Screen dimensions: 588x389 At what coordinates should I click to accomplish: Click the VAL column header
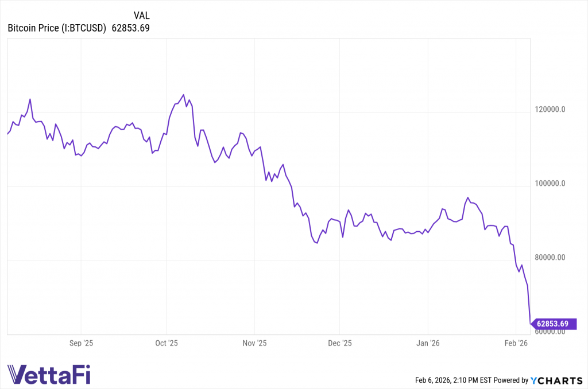141,15
